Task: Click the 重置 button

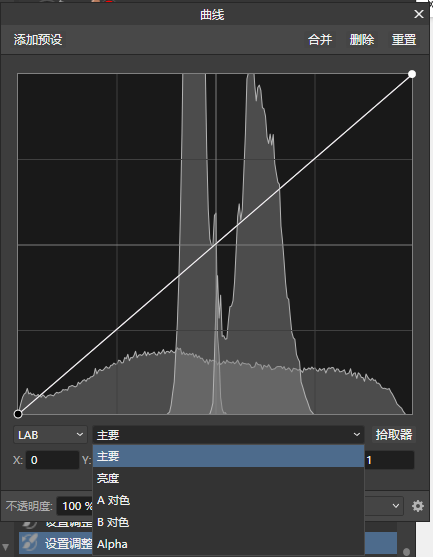Action: (x=404, y=39)
